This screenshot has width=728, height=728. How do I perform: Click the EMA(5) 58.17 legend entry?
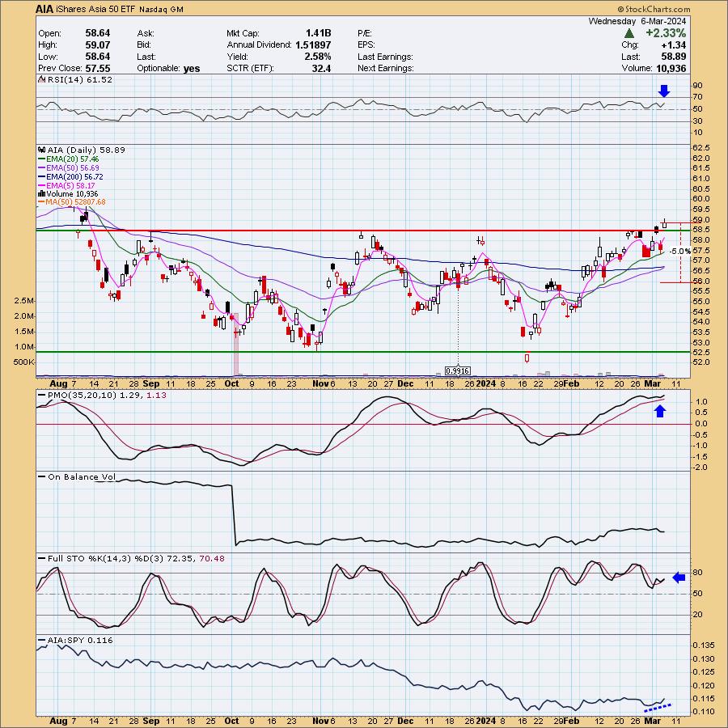pos(67,186)
